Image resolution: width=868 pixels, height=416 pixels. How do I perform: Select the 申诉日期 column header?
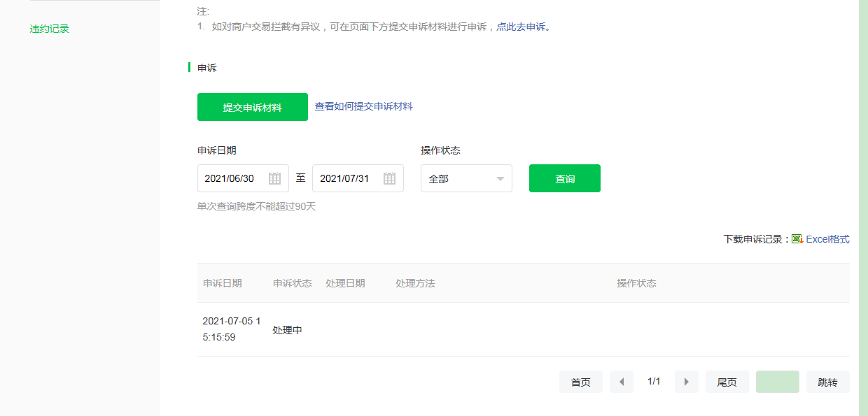point(223,283)
